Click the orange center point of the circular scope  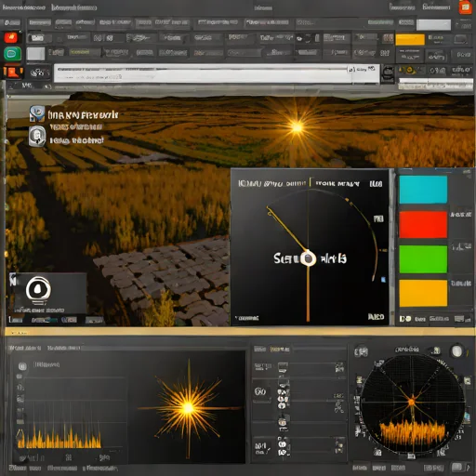[412, 402]
